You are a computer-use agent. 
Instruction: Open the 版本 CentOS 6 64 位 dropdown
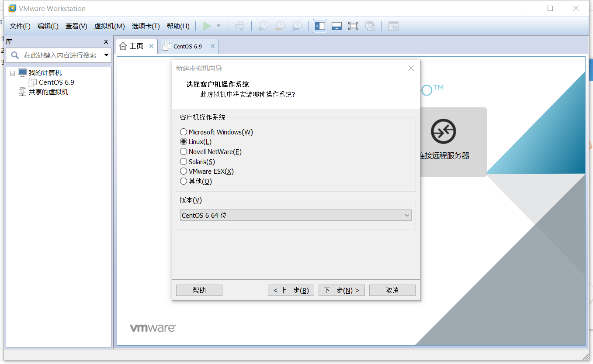pos(296,215)
